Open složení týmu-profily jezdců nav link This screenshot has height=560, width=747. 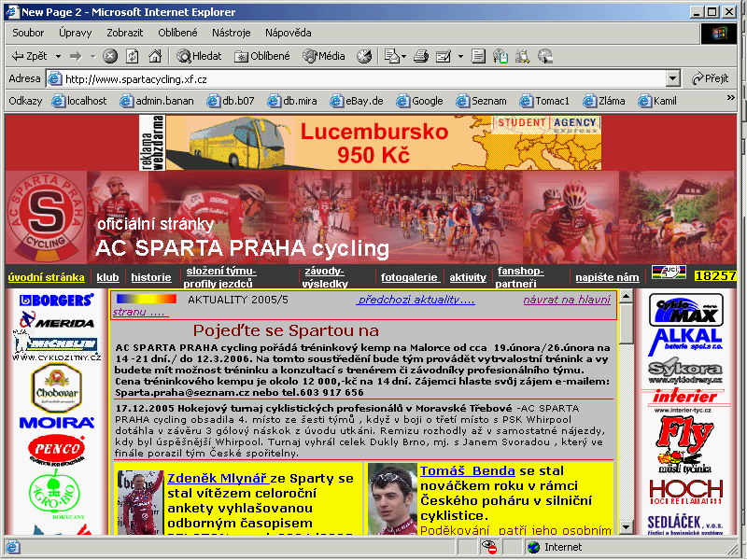[219, 277]
